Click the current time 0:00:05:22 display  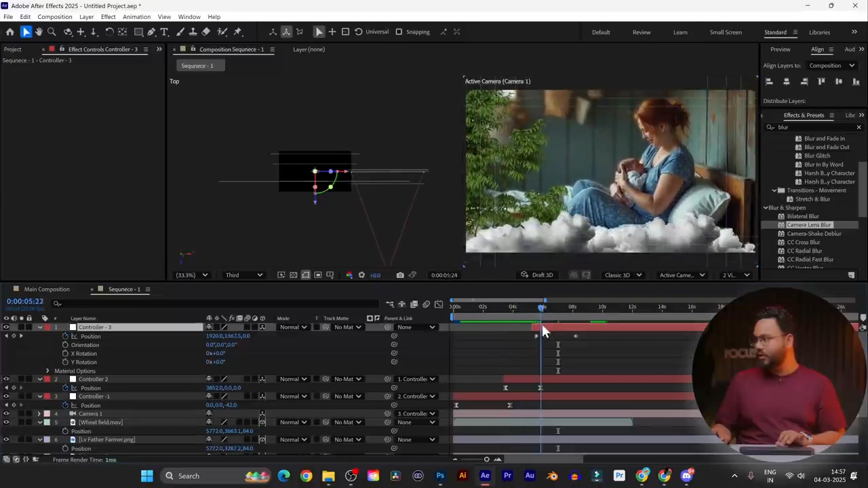tap(25, 302)
